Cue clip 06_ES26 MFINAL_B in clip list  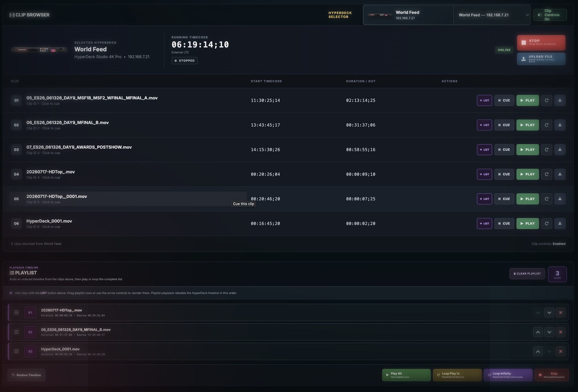(504, 125)
